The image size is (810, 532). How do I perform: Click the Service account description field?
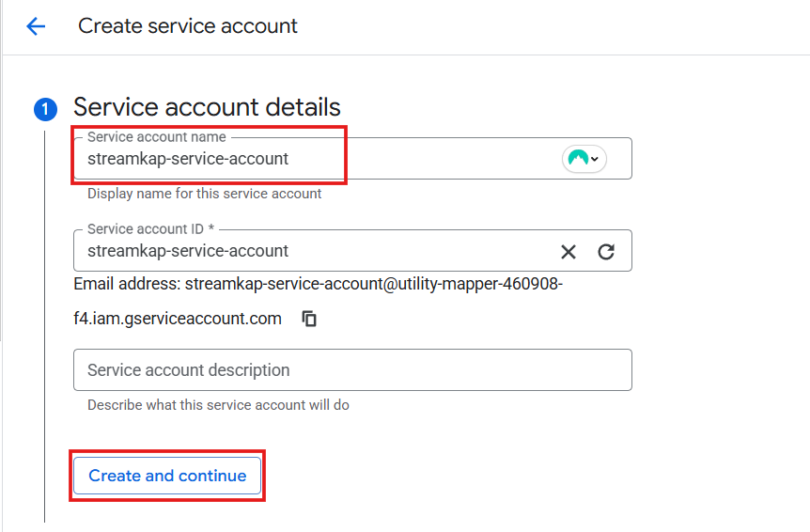(x=352, y=369)
